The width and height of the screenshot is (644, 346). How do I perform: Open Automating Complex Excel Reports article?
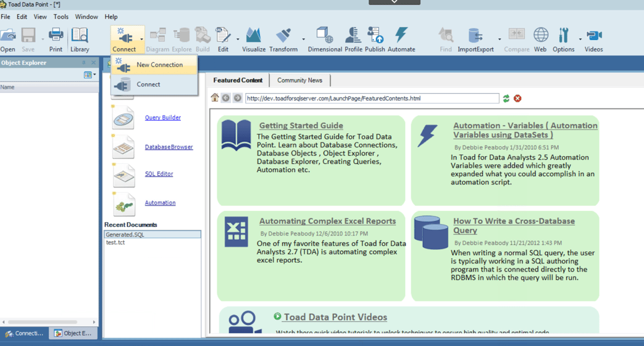327,221
